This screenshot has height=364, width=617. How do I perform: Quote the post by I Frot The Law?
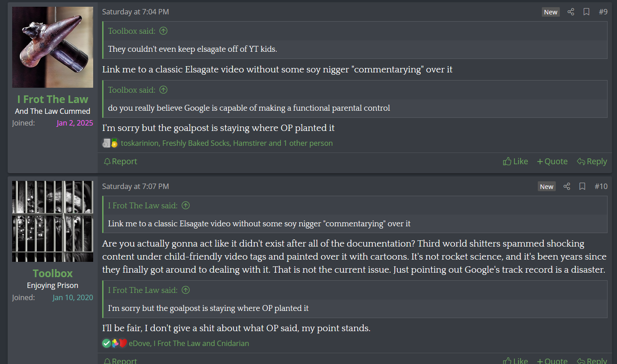pyautogui.click(x=552, y=162)
